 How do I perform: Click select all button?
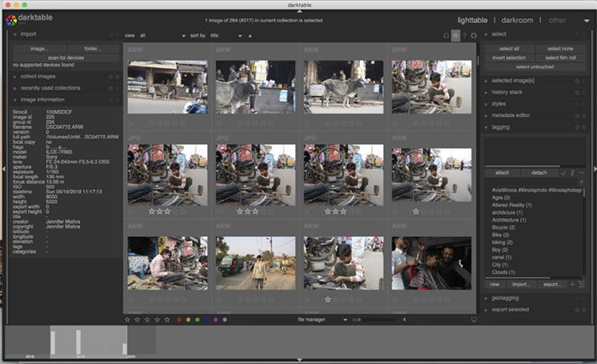point(509,49)
